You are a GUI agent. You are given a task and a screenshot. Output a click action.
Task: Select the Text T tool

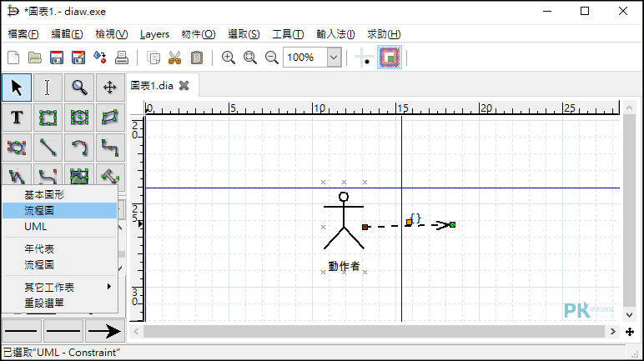click(x=17, y=118)
